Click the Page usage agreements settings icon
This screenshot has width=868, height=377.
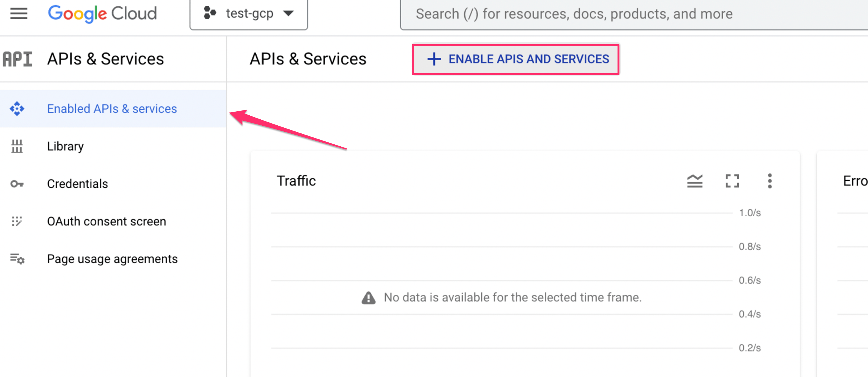(17, 259)
